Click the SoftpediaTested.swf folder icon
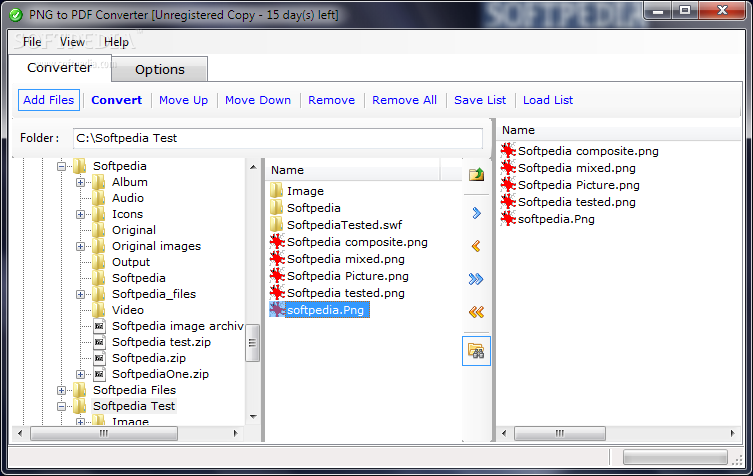Screen dimensions: 753x476 (277, 224)
